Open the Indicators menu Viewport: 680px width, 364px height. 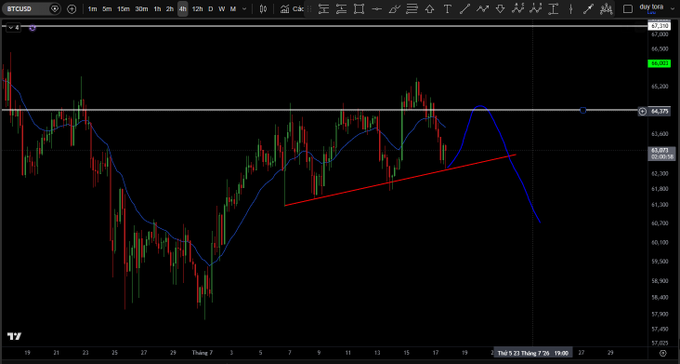click(x=291, y=9)
